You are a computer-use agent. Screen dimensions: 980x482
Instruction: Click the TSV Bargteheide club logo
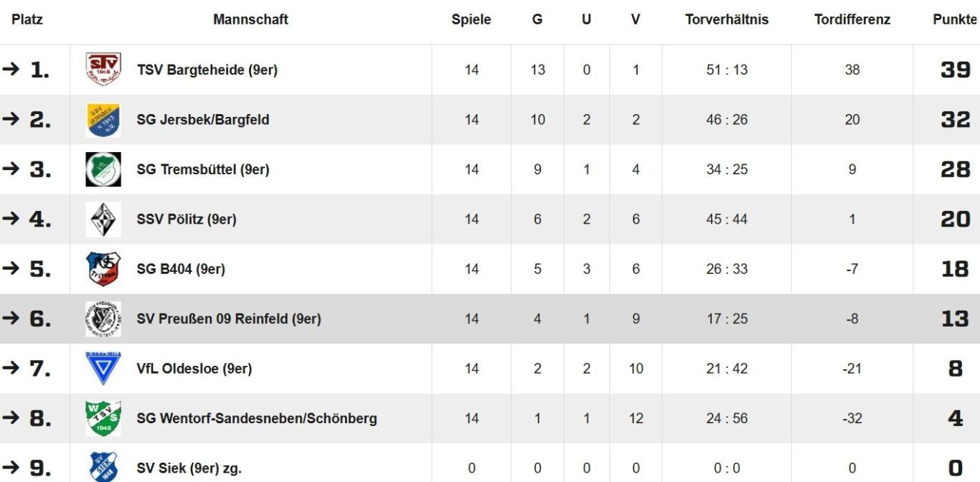[103, 70]
